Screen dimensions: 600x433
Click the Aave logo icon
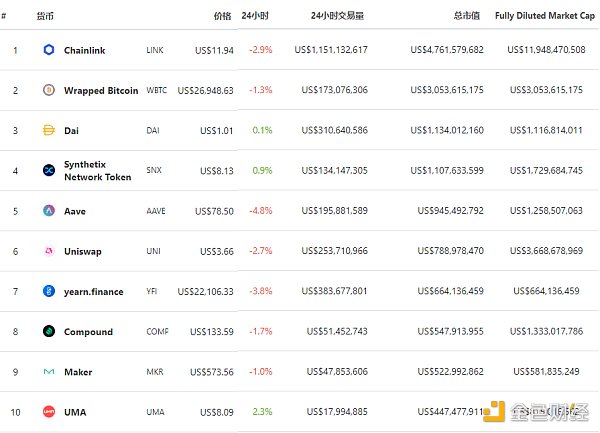pyautogui.click(x=49, y=211)
